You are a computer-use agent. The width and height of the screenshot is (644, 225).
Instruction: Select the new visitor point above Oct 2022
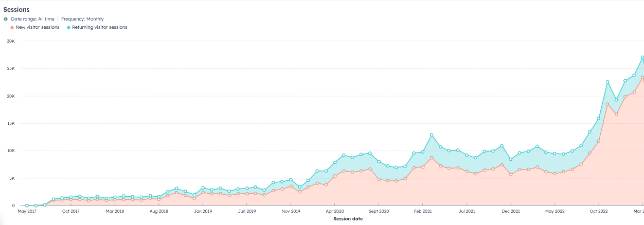click(599, 141)
